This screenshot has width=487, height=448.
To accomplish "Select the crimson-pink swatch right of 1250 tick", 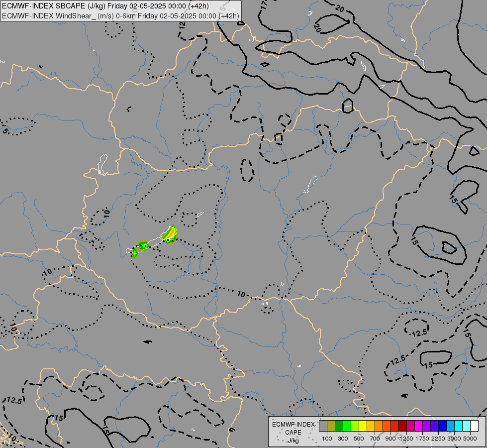I will click(410, 426).
